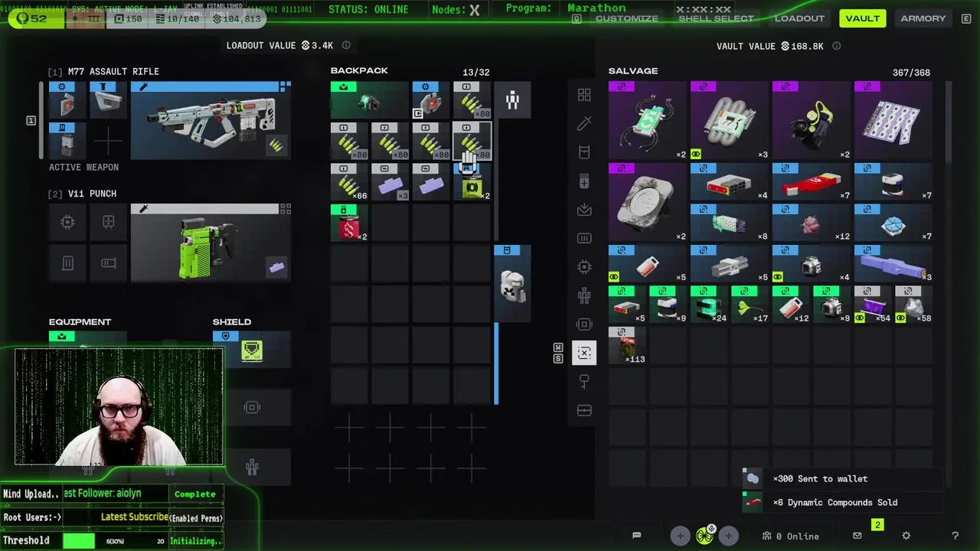The height and width of the screenshot is (551, 980).
Task: Select the x17 plant salvage item
Action: click(750, 305)
